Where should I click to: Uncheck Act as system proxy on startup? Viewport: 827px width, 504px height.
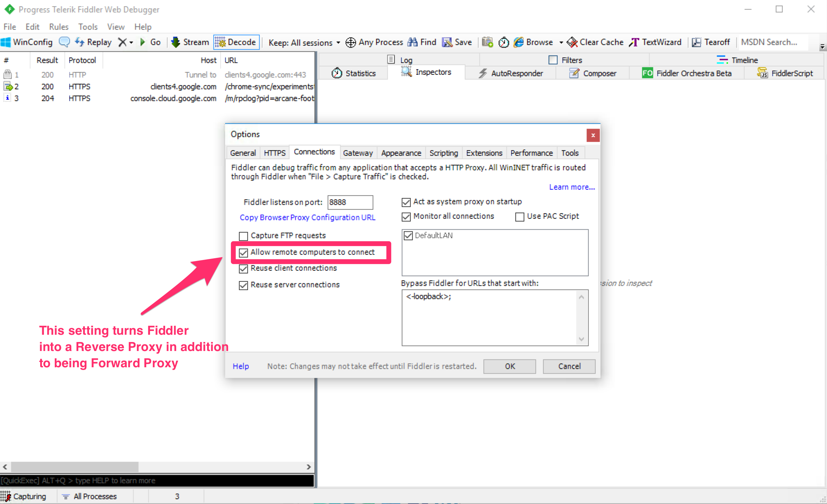[406, 202]
